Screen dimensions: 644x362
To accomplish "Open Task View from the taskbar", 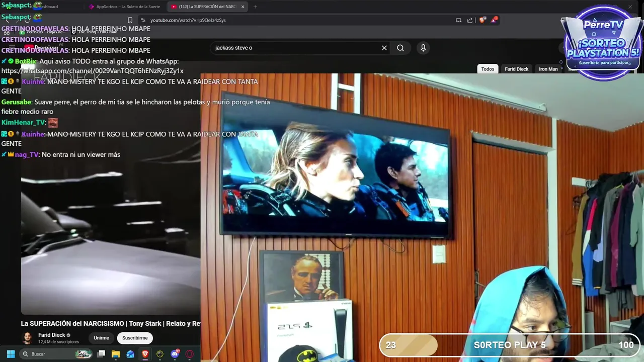I will tap(101, 354).
